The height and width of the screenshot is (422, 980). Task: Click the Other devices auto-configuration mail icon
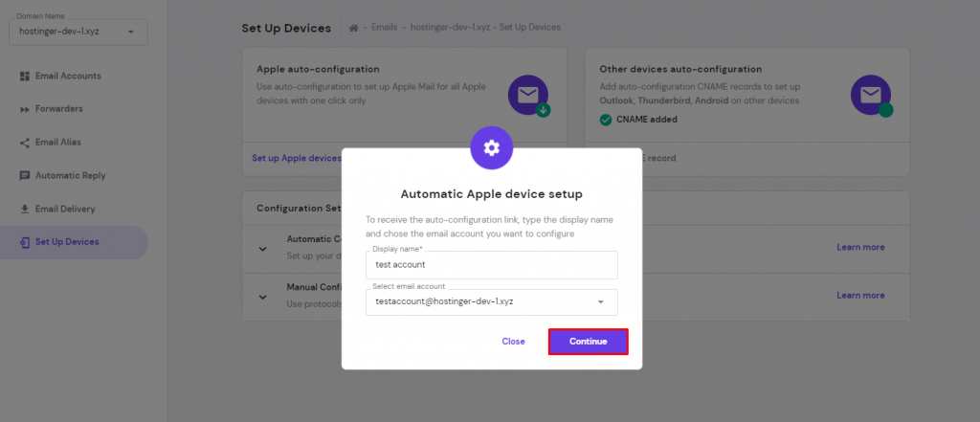pyautogui.click(x=871, y=95)
